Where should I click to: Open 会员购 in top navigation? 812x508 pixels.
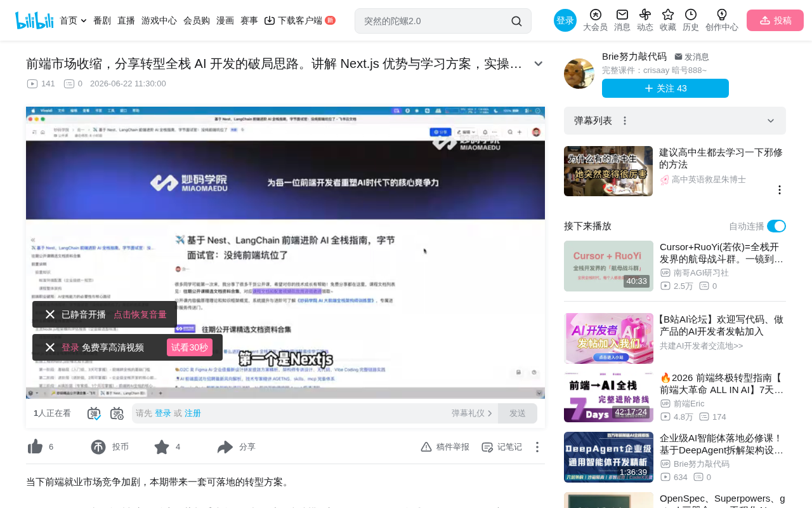coord(197,20)
